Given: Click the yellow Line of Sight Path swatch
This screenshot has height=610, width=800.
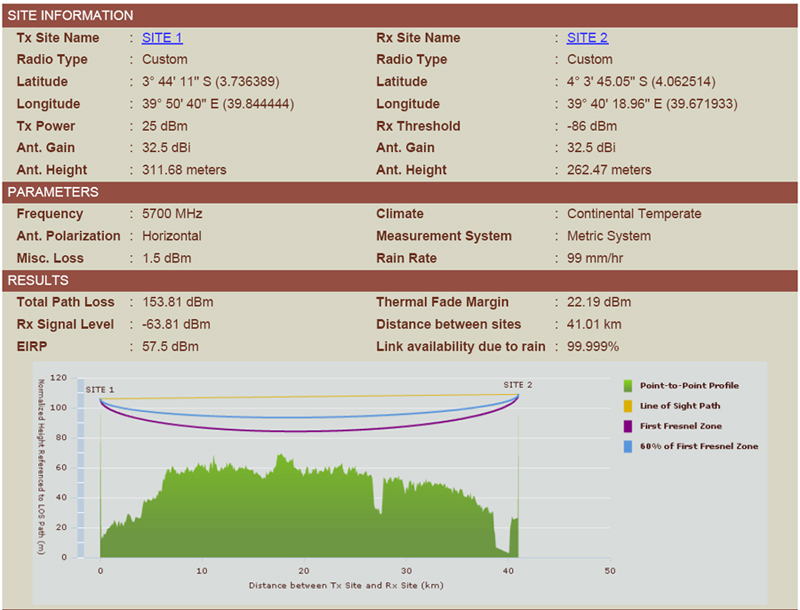Looking at the screenshot, I should (628, 406).
